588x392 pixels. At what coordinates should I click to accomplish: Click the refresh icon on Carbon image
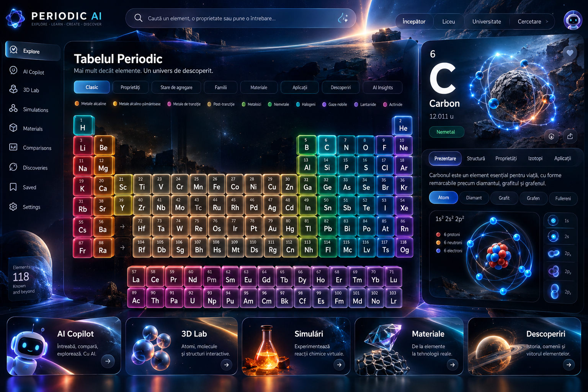tap(551, 136)
